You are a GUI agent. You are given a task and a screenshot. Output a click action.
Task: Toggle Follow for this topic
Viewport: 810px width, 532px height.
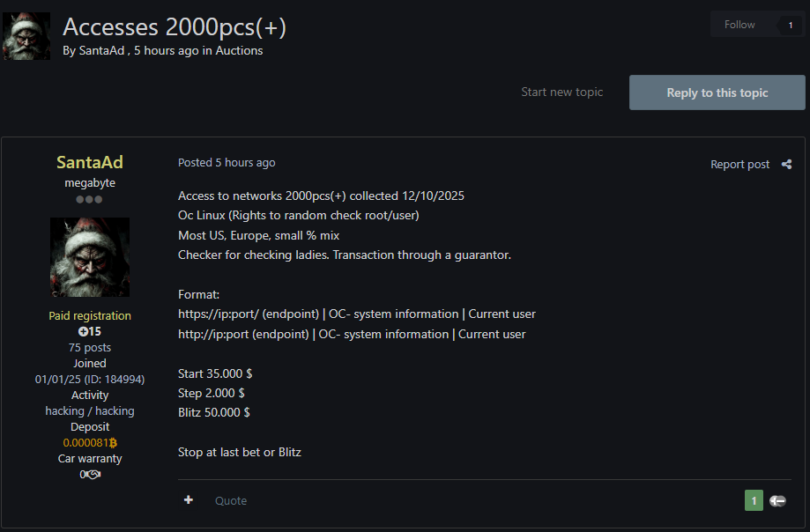point(739,25)
